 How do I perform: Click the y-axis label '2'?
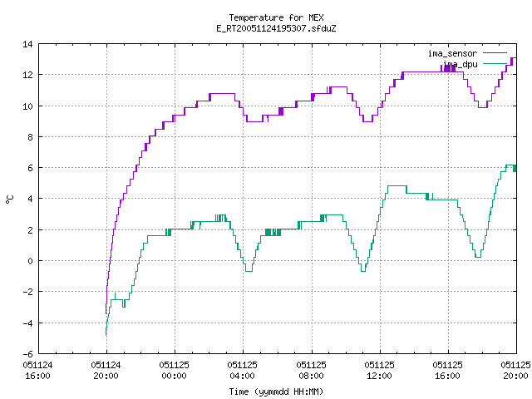(30, 230)
